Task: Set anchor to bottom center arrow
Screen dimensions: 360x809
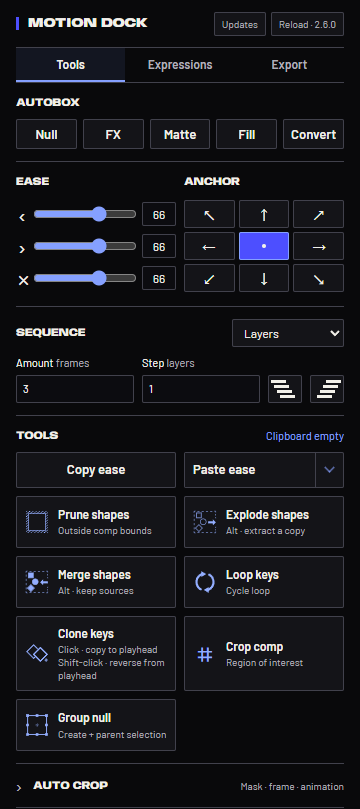Action: [264, 278]
